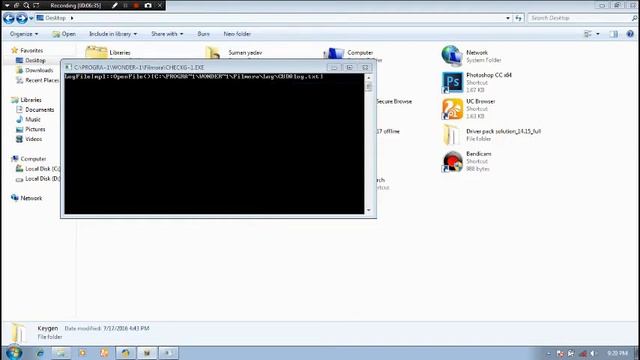Click the Burn toolbar button
640x360 pixels.
pyautogui.click(x=203, y=34)
